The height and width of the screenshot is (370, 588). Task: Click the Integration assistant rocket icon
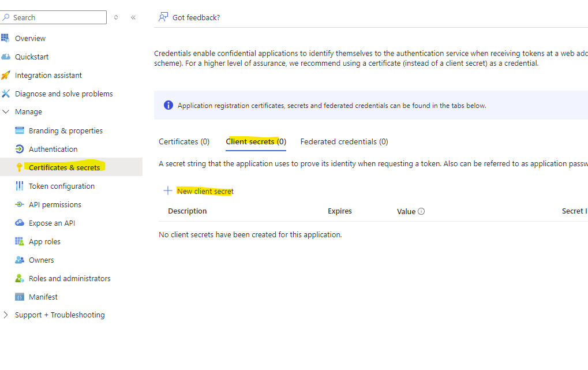pyautogui.click(x=6, y=75)
